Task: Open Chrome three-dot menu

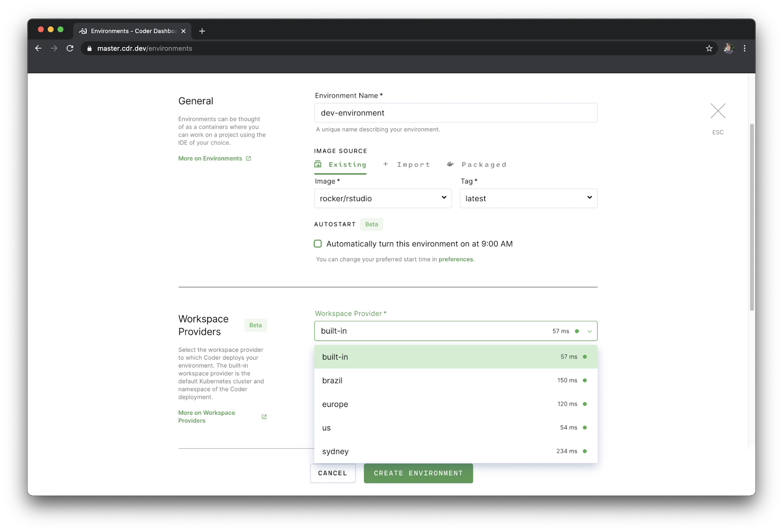Action: coord(745,48)
